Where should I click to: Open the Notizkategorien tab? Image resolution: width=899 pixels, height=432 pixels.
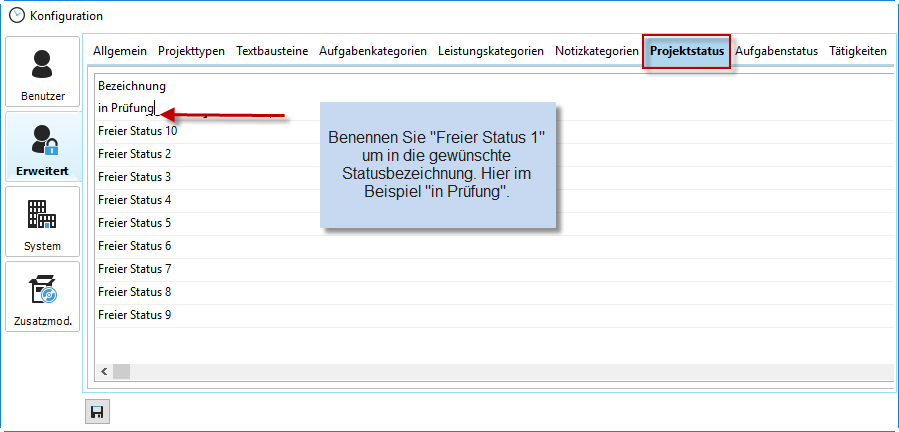tap(597, 51)
